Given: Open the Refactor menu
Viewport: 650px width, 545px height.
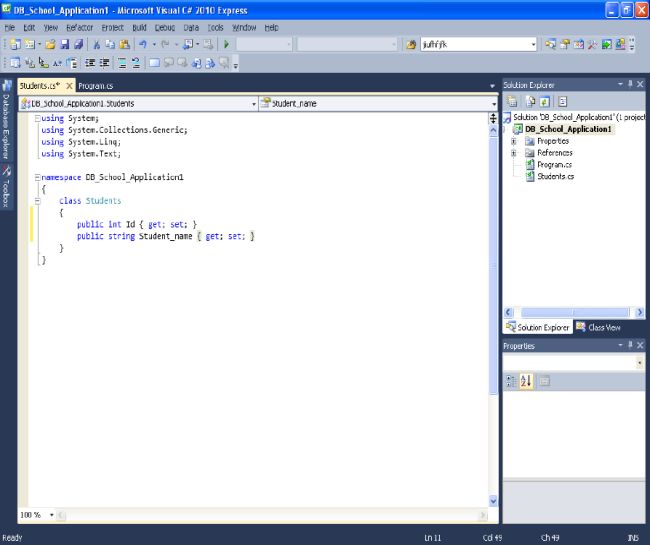Looking at the screenshot, I should click(80, 28).
